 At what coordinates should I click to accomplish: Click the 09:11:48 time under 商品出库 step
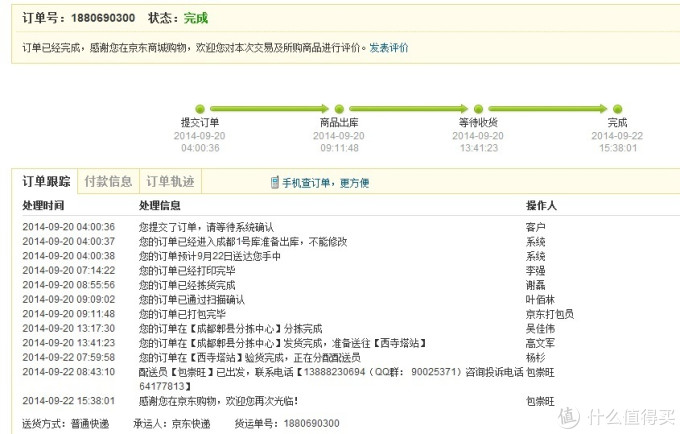tap(339, 148)
